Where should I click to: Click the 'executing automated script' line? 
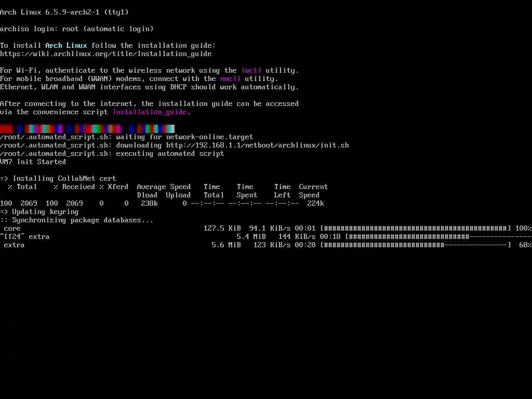(112, 153)
